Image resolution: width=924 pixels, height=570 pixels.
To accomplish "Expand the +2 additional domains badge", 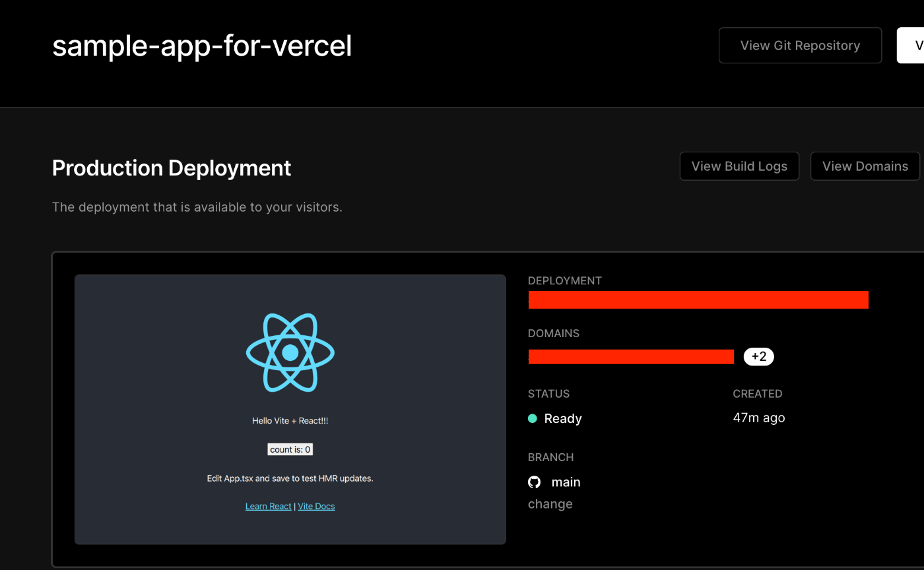I will point(758,357).
